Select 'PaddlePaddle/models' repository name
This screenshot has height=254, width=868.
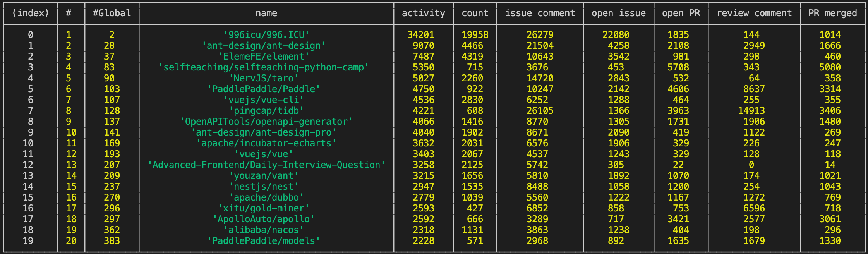264,241
